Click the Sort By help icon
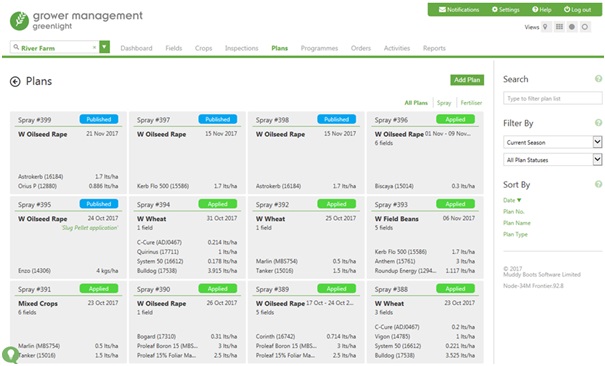This screenshot has width=605, height=366. (x=598, y=184)
